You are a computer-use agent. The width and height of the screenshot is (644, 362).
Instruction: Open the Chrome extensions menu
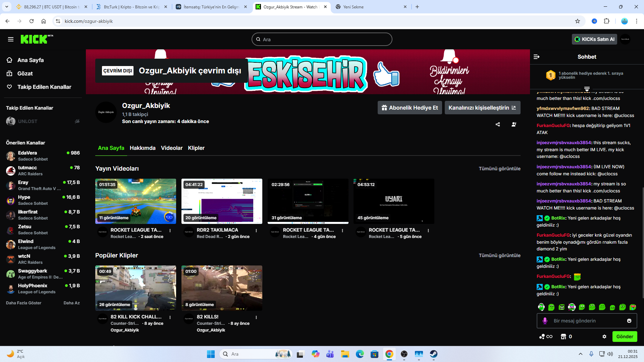[607, 21]
